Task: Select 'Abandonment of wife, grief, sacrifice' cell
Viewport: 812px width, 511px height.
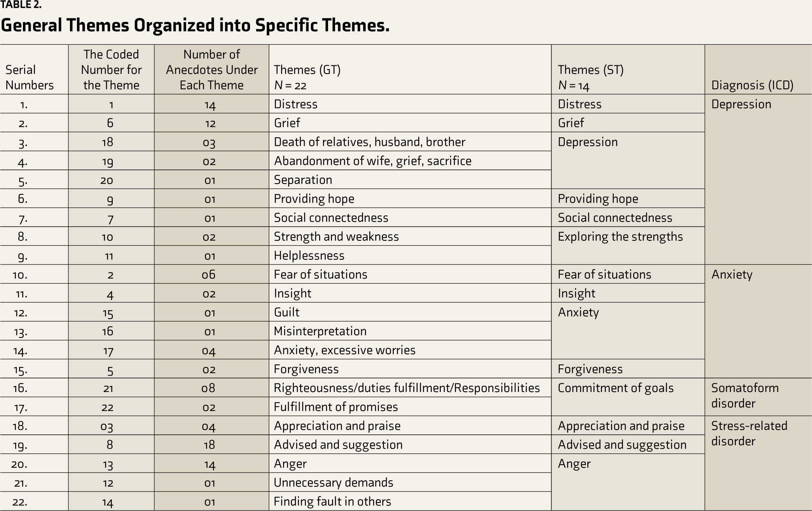Action: (372, 161)
